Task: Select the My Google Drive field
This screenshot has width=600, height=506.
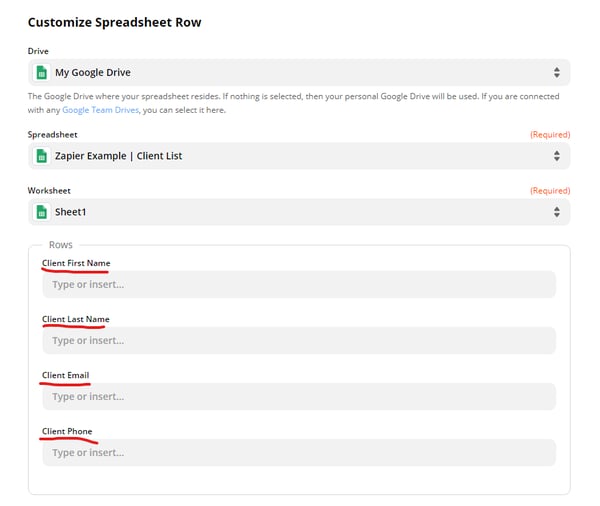Action: (299, 72)
